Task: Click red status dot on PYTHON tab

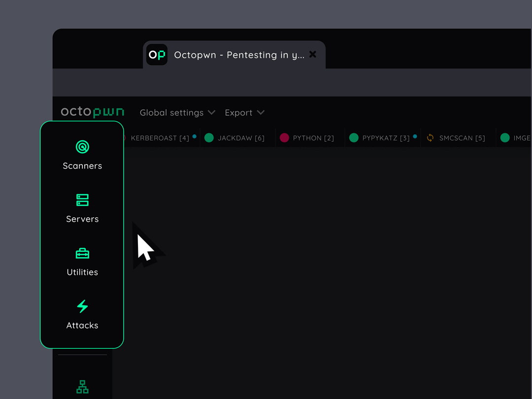Action: pyautogui.click(x=284, y=138)
